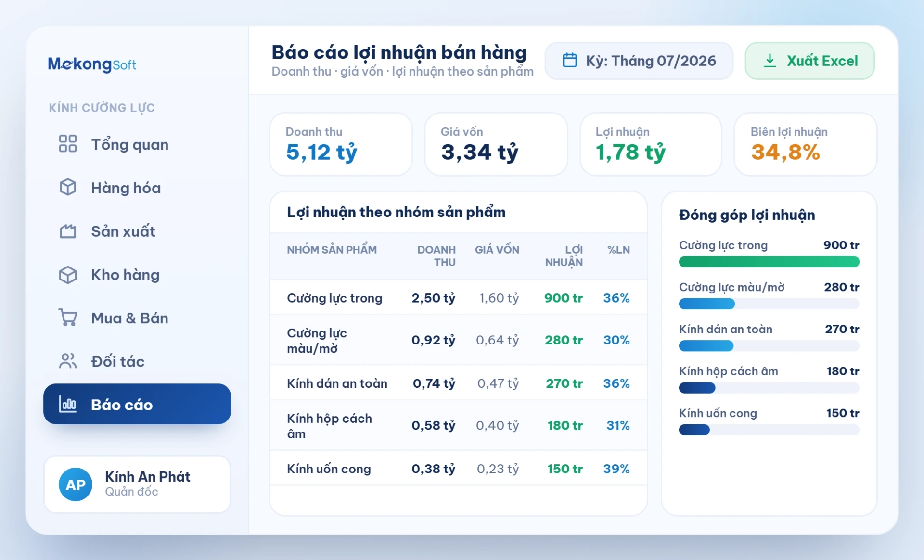Open the Kính An Phát user card
The height and width of the screenshot is (560, 924).
point(137,484)
